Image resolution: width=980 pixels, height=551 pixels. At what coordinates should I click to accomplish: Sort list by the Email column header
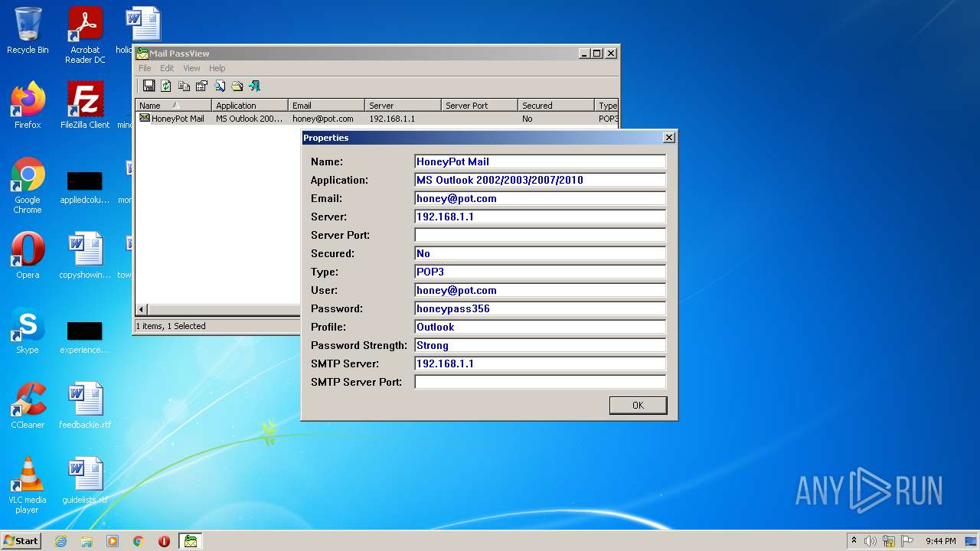(x=326, y=106)
